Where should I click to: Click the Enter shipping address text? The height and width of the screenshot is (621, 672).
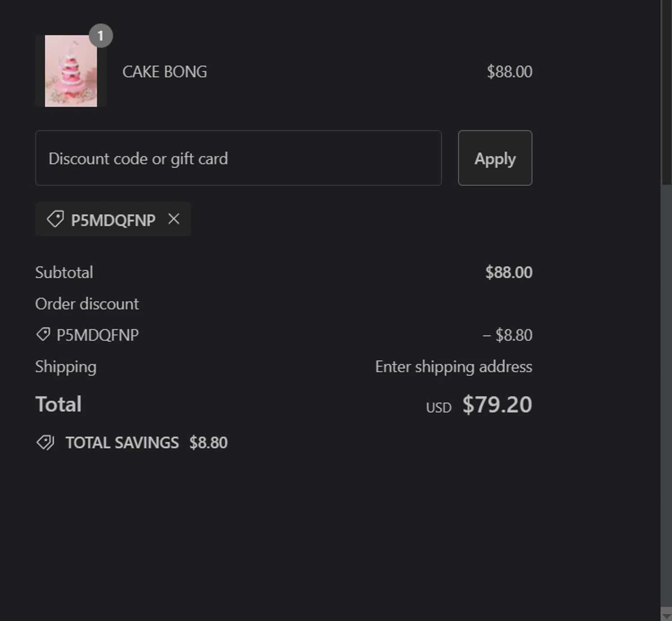pyautogui.click(x=453, y=367)
